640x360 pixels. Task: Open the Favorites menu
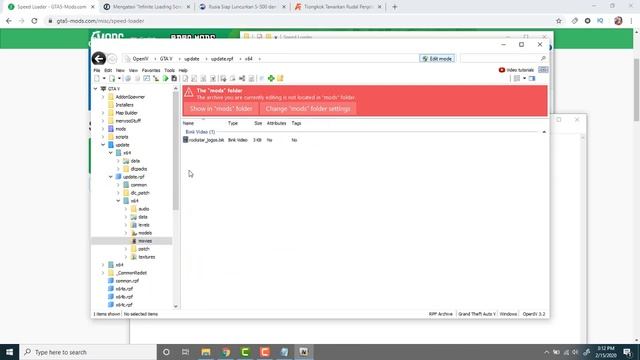(151, 71)
